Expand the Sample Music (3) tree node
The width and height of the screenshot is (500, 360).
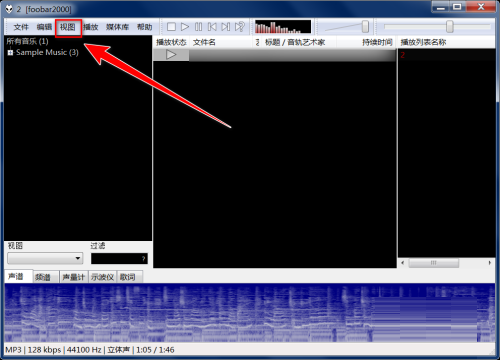(x=10, y=53)
